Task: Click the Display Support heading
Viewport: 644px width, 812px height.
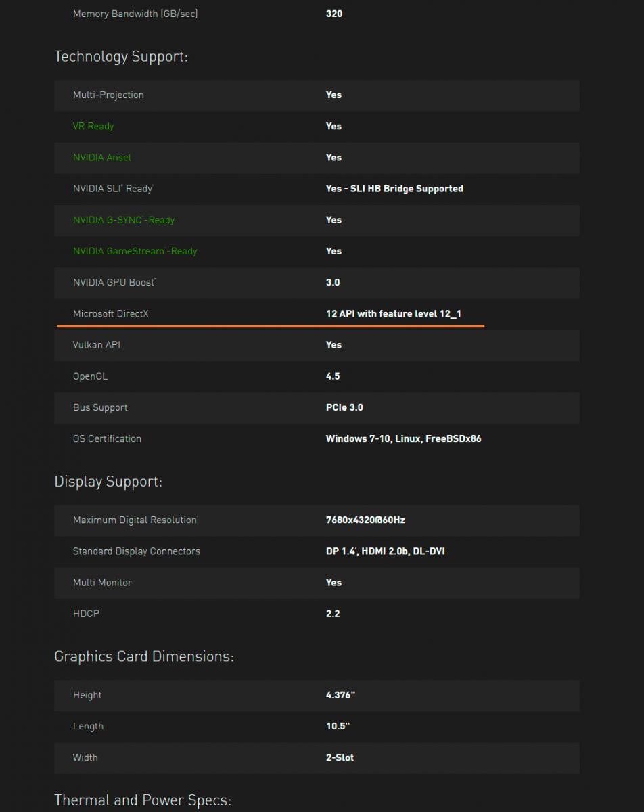Action: coord(108,482)
